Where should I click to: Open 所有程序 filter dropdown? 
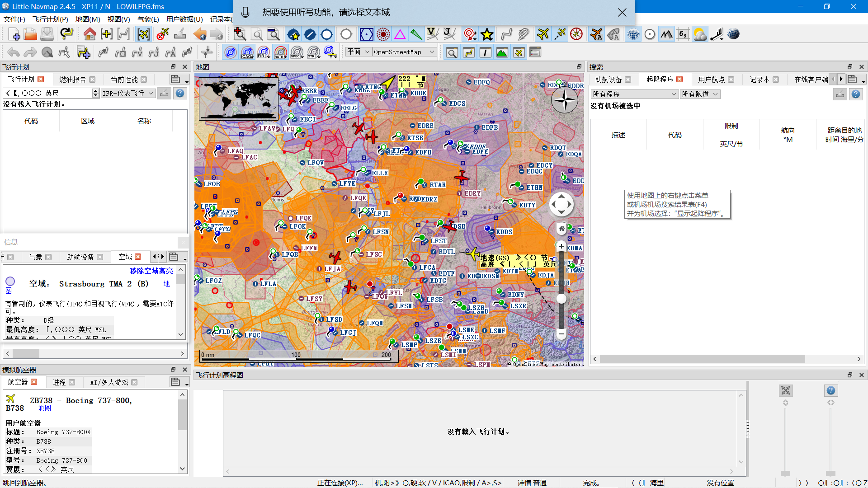pos(634,94)
